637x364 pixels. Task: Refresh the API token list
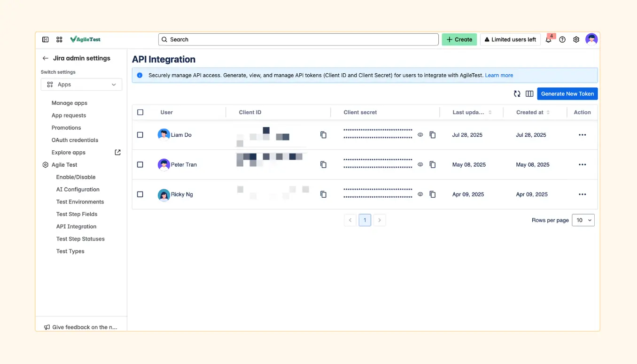click(x=517, y=93)
